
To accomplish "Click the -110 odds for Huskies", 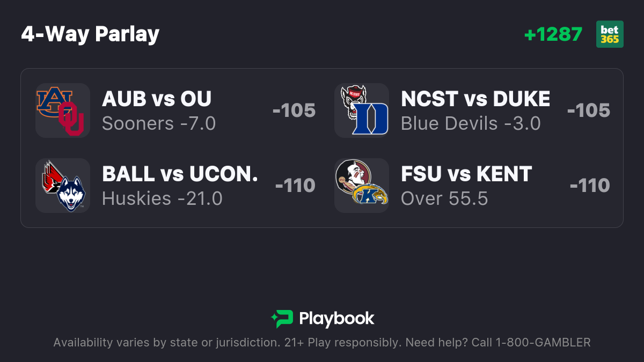I will tap(295, 186).
